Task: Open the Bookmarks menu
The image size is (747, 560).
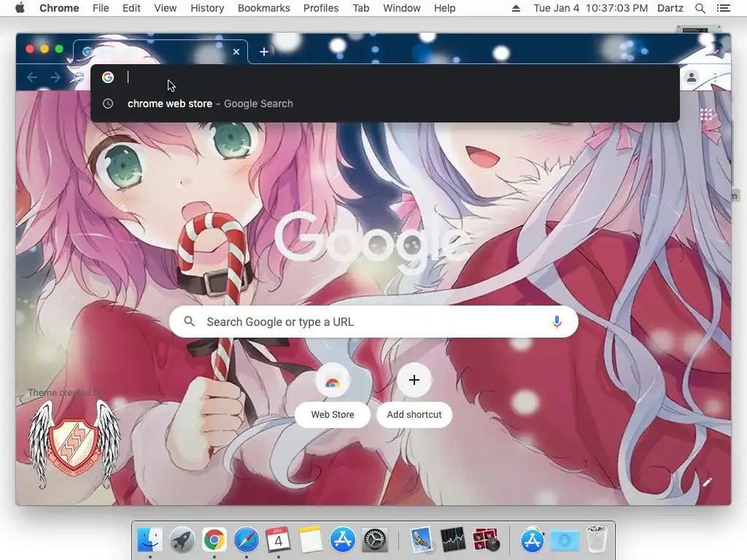Action: (x=264, y=8)
